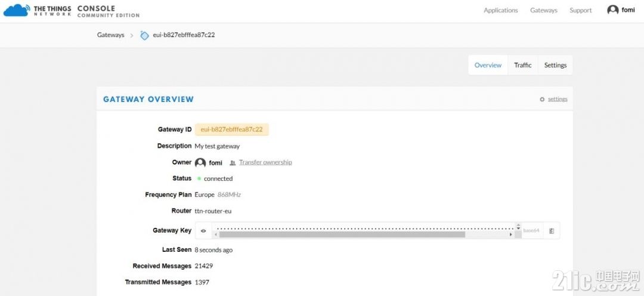Select the Transmitted Messages count 1397

pos(202,282)
